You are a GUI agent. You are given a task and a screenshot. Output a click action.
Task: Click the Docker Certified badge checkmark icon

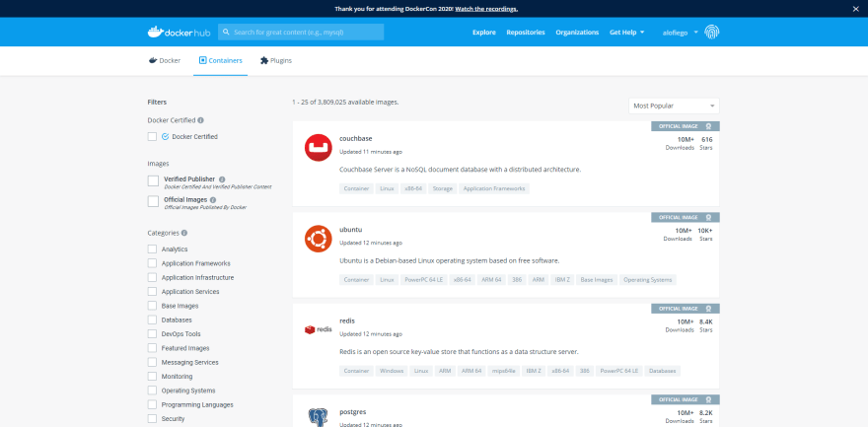pyautogui.click(x=165, y=137)
